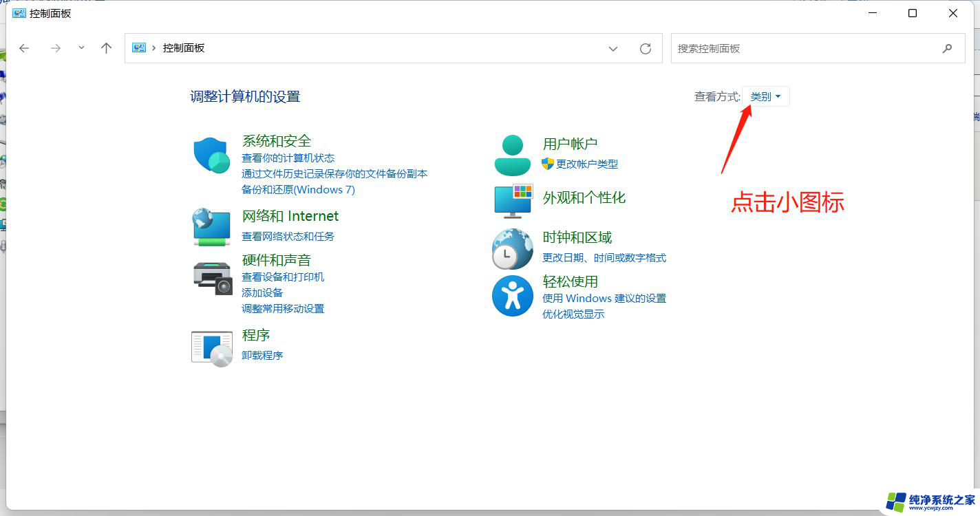The image size is (980, 516).
Task: Open 网络和 Internet category
Action: point(290,216)
